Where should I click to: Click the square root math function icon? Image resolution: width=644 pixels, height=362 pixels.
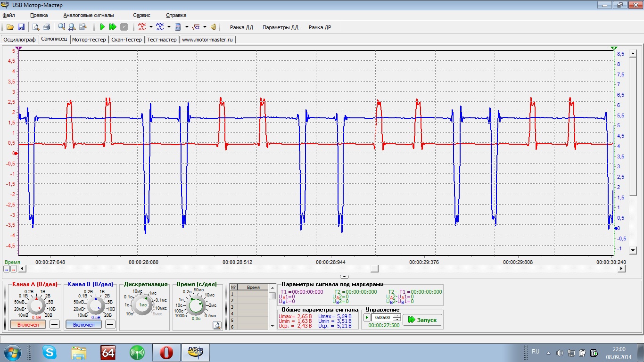click(x=196, y=27)
